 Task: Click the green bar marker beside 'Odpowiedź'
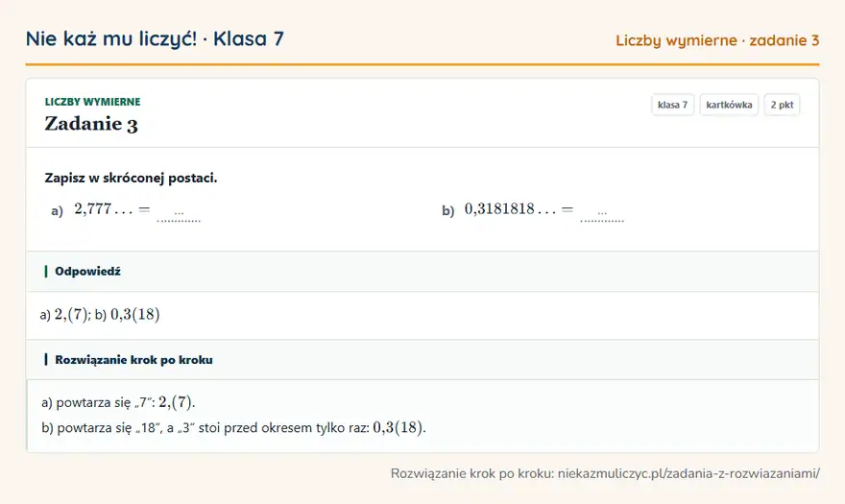[x=46, y=271]
